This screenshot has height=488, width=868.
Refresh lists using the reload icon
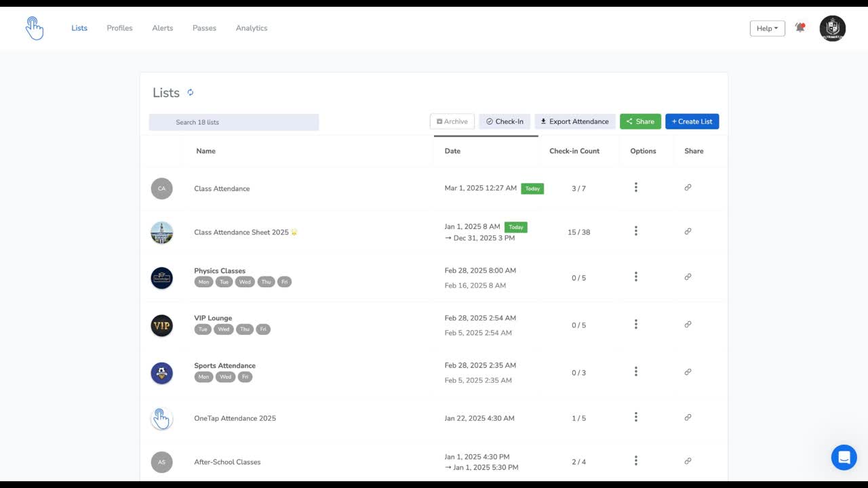(191, 93)
